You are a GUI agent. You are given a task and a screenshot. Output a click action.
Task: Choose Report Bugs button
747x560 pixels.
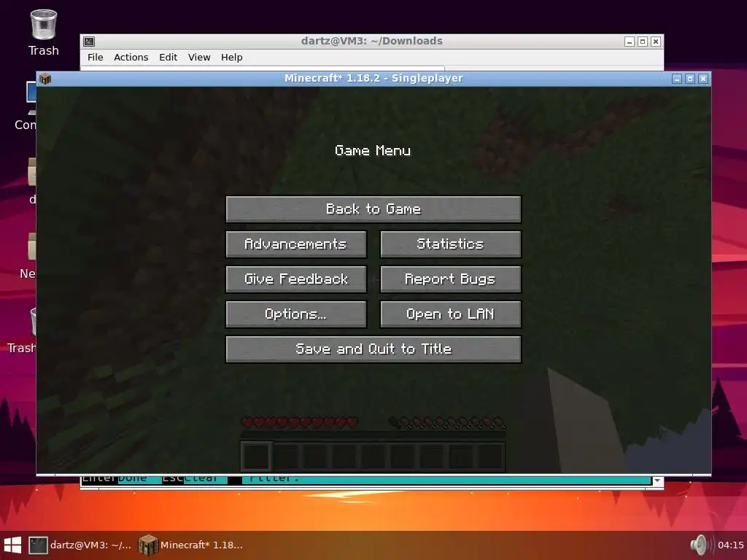(451, 279)
